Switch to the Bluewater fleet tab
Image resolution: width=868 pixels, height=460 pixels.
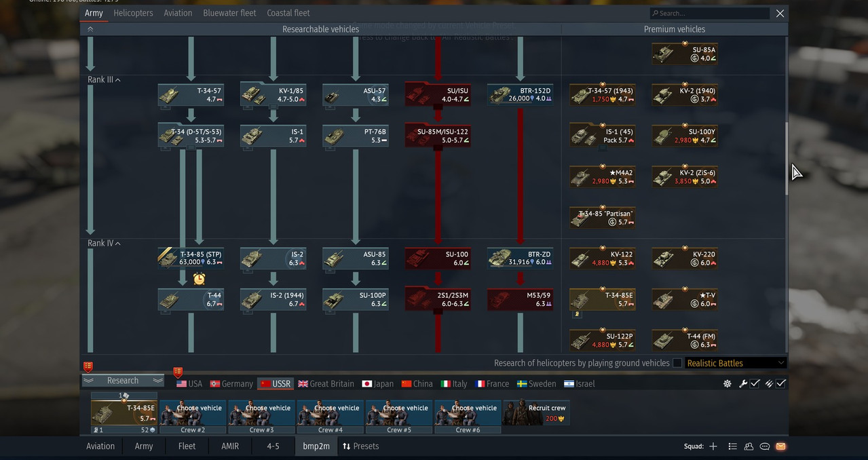tap(229, 13)
